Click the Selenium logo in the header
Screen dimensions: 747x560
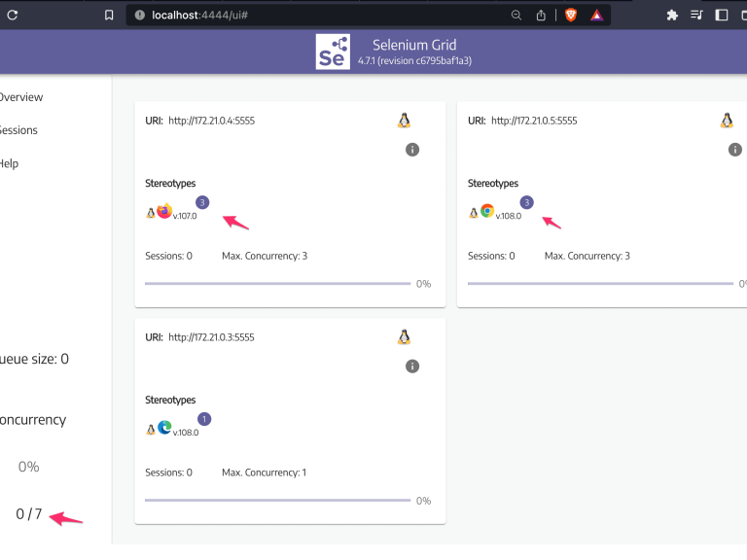click(333, 52)
